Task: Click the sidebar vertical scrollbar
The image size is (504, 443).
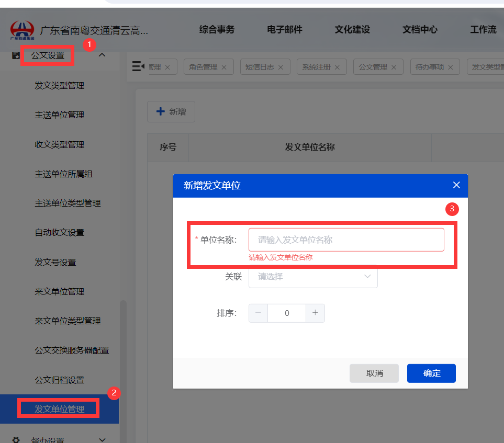Action: [123, 371]
